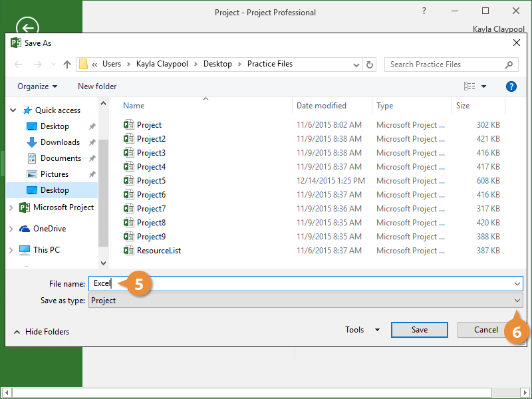
Task: Click the Save button
Action: click(x=419, y=330)
